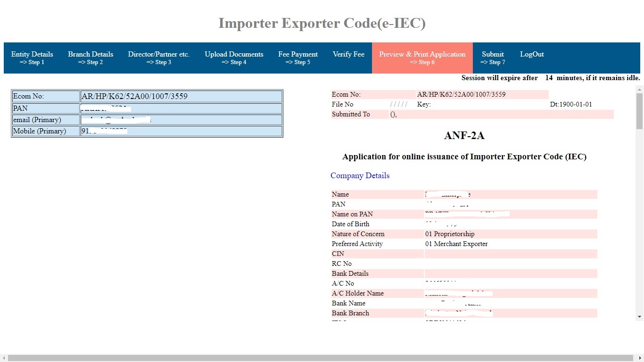Click the horizontal scrollbar thumb at page bottom
644x362 pixels.
(x=321, y=358)
